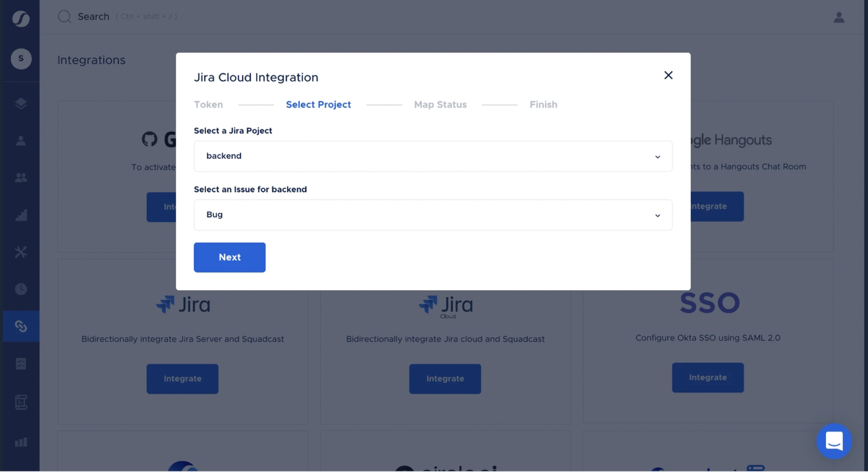
Task: Open the Jira project dropdown showing backend
Action: click(433, 156)
